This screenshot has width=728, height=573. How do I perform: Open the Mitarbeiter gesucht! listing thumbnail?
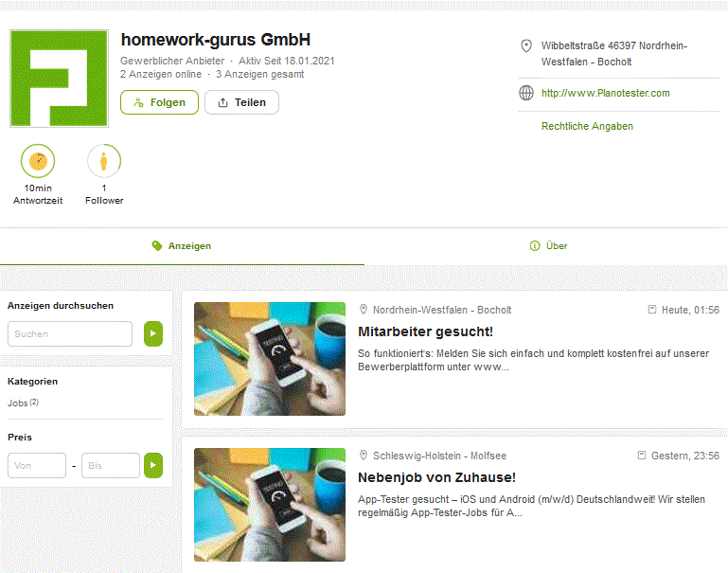pyautogui.click(x=270, y=359)
